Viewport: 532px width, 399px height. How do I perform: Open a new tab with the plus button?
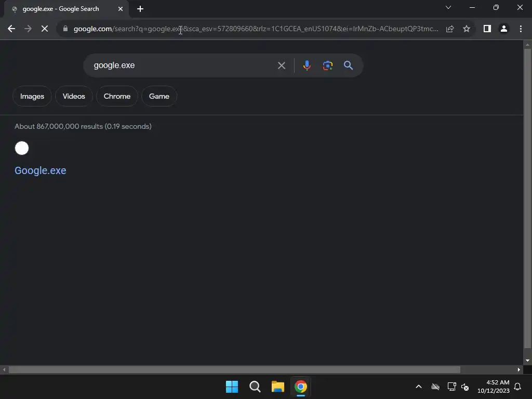point(140,9)
